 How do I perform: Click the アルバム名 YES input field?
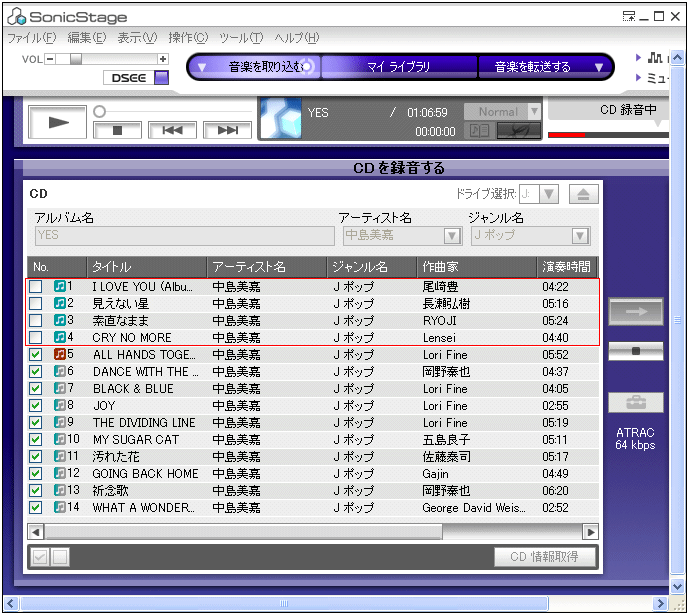point(185,236)
